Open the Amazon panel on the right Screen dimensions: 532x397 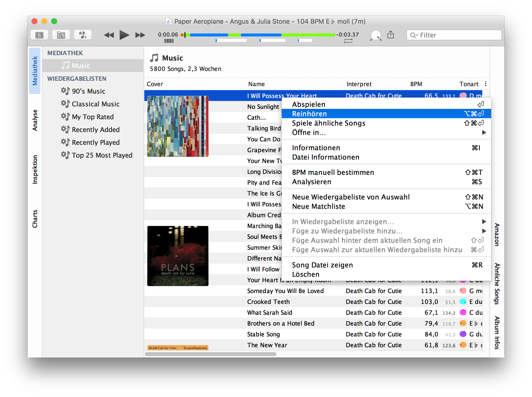(x=497, y=234)
